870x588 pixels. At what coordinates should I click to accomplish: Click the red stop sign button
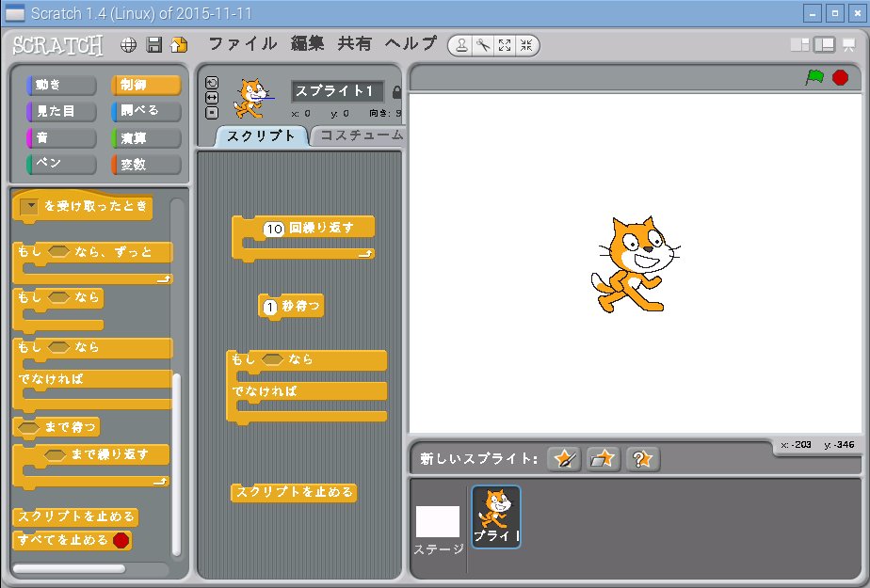tap(840, 77)
